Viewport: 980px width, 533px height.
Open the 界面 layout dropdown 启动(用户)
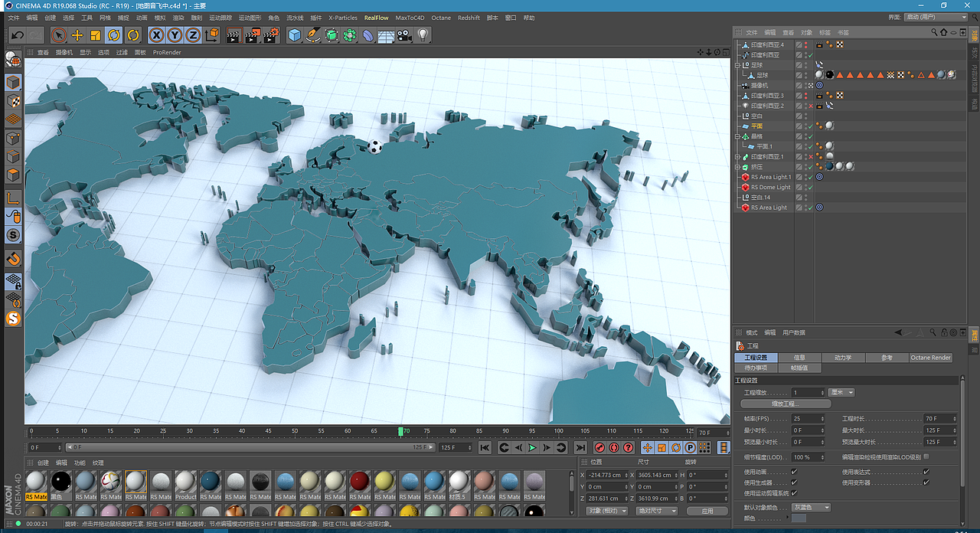pos(936,17)
